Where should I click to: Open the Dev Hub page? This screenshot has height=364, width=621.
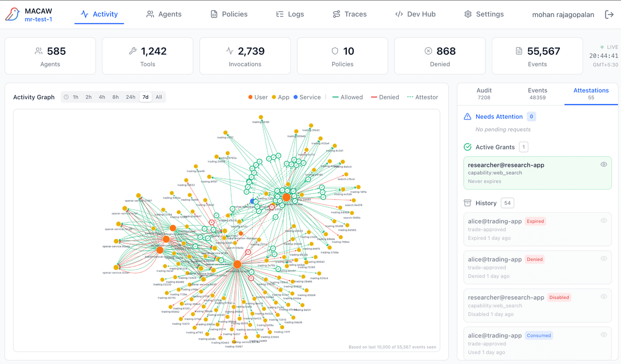pyautogui.click(x=415, y=14)
